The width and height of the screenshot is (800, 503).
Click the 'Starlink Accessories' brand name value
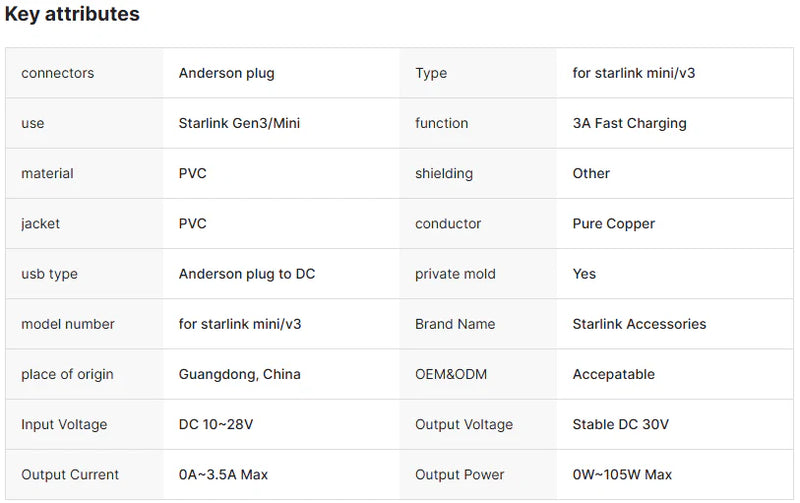[x=639, y=324]
